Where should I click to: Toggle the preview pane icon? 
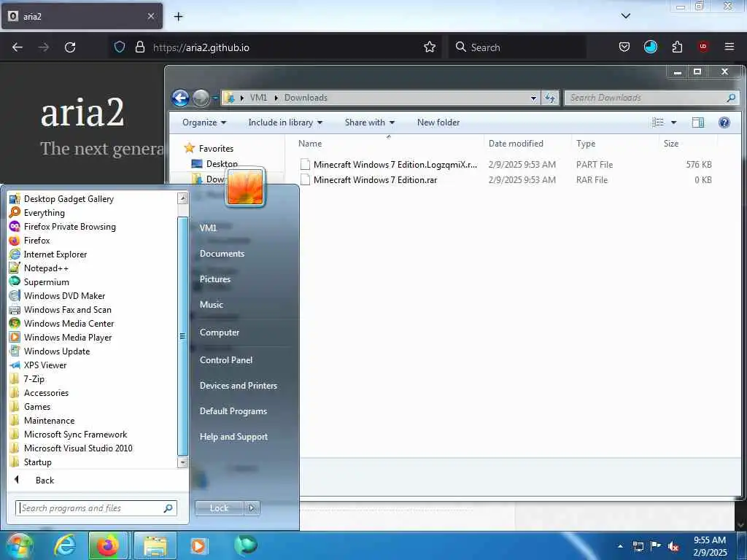click(x=698, y=122)
